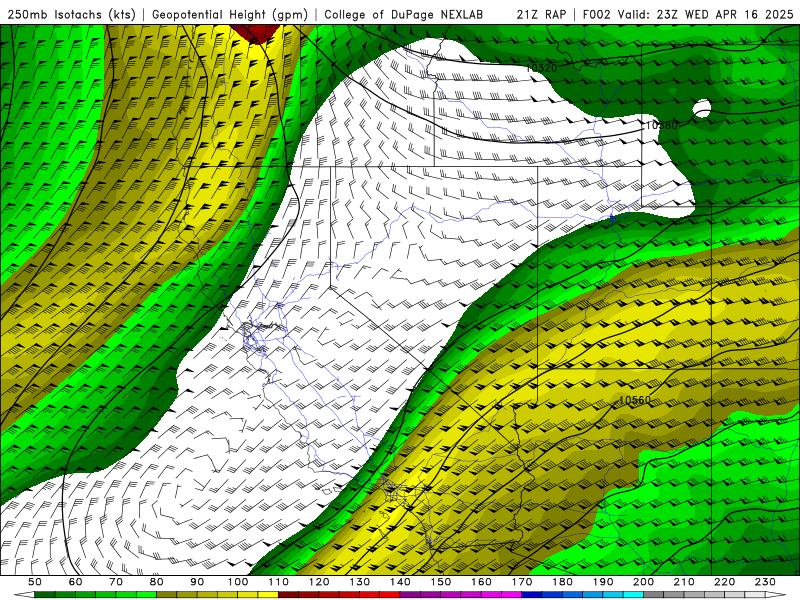Click the 230 label on the color scale

(765, 582)
